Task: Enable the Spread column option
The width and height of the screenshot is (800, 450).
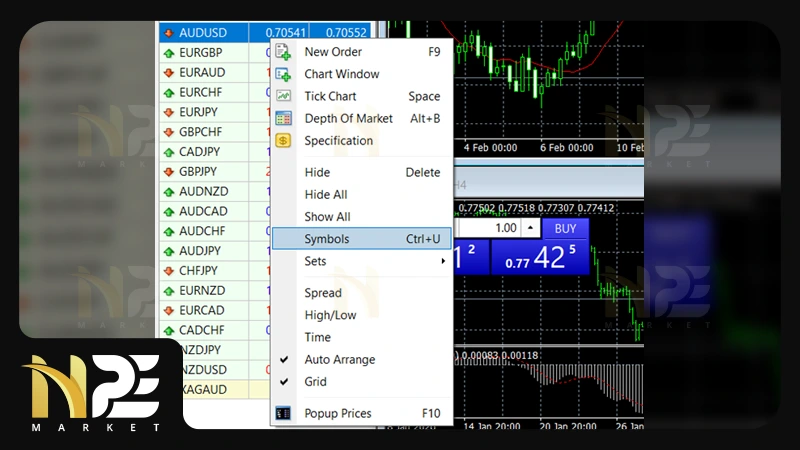Action: [323, 293]
